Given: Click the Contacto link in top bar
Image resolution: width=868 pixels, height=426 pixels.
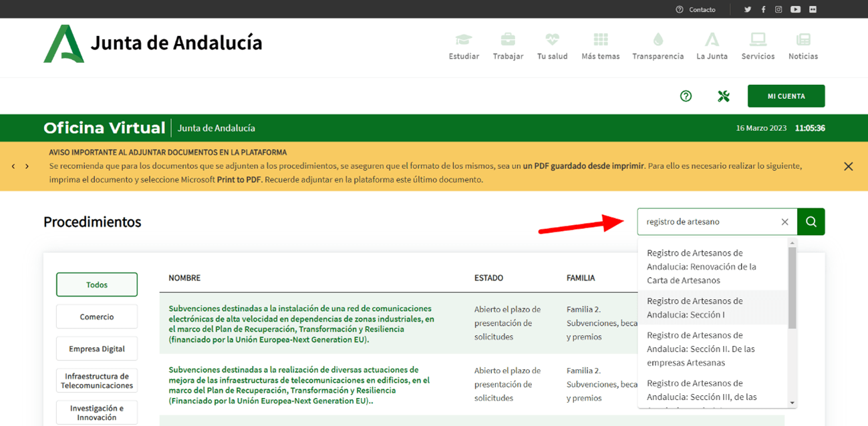Looking at the screenshot, I should (696, 9).
